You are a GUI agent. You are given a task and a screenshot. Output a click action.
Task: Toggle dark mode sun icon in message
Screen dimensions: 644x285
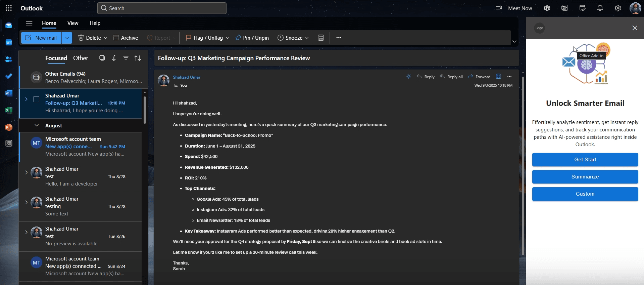[408, 77]
